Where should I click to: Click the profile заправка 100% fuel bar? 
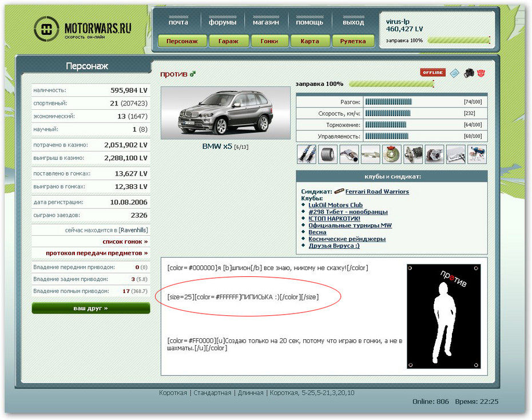coord(391,84)
